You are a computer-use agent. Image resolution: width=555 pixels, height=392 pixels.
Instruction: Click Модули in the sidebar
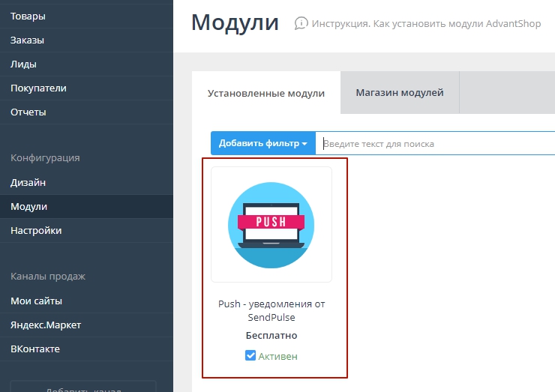pos(28,206)
